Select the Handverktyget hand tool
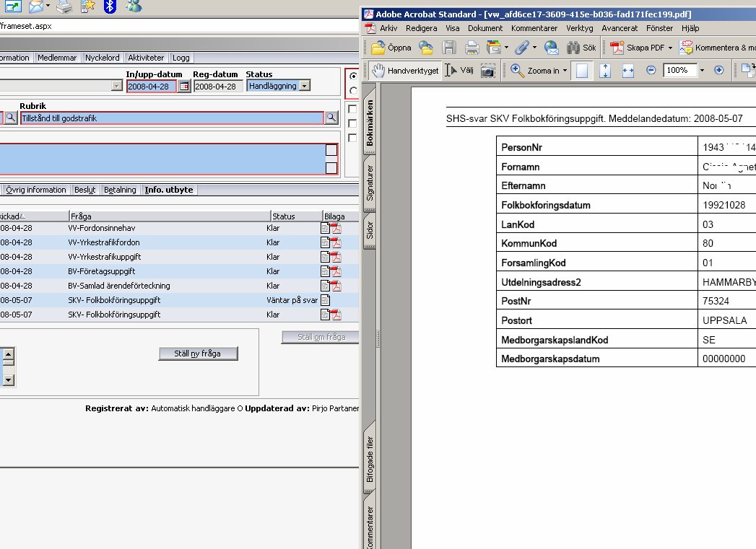 click(x=405, y=71)
